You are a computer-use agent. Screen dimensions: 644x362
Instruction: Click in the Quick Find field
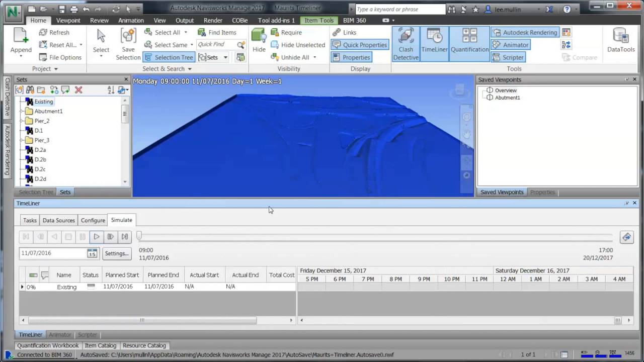pyautogui.click(x=215, y=45)
